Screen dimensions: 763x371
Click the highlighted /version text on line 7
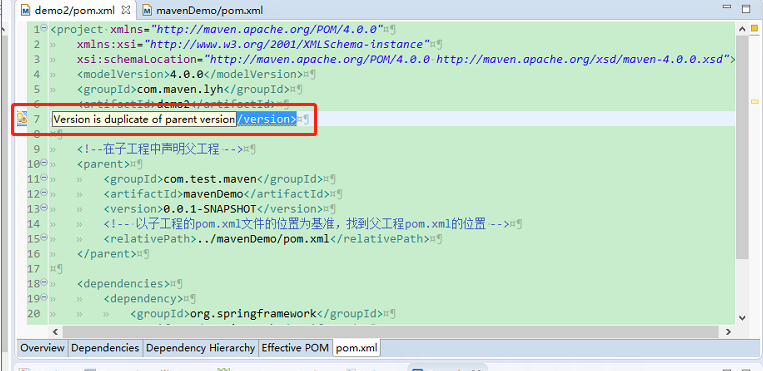(267, 119)
